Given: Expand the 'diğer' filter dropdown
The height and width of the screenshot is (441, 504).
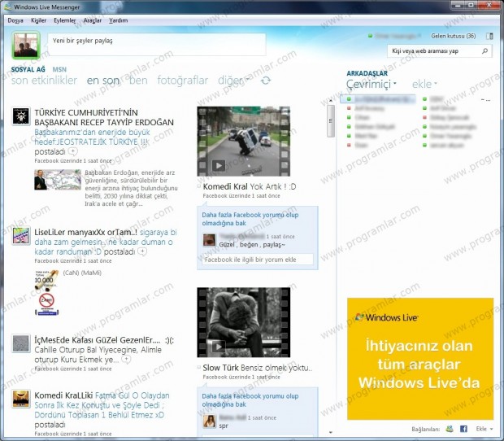Looking at the screenshot, I should tap(233, 80).
